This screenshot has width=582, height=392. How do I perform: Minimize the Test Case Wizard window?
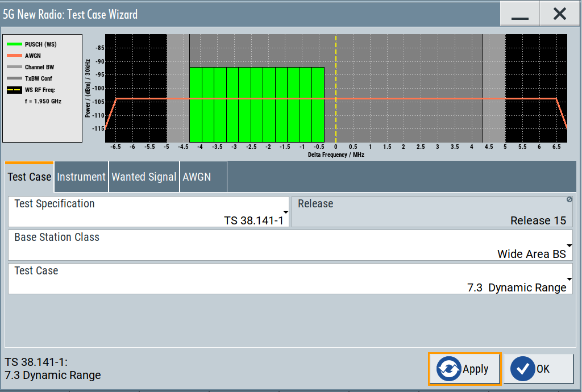pos(520,14)
